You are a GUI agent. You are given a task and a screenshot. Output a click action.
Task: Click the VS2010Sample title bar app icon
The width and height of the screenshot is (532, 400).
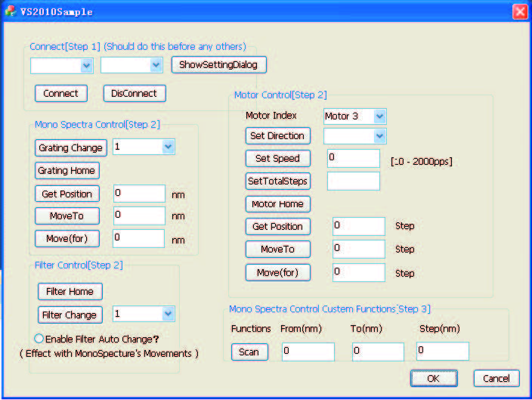coord(10,11)
